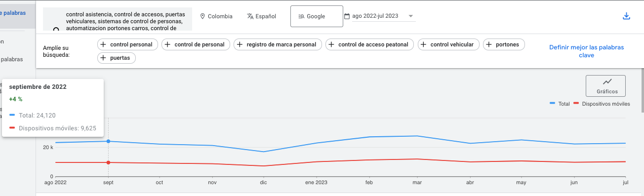
Task: Click the right-side vertical scrollbar
Action: click(x=641, y=89)
